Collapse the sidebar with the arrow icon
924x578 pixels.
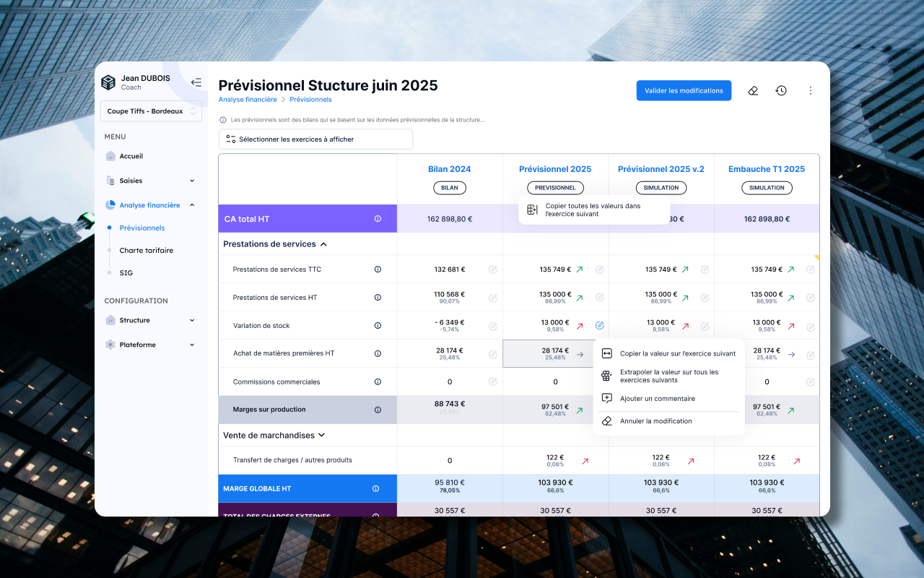coord(196,82)
